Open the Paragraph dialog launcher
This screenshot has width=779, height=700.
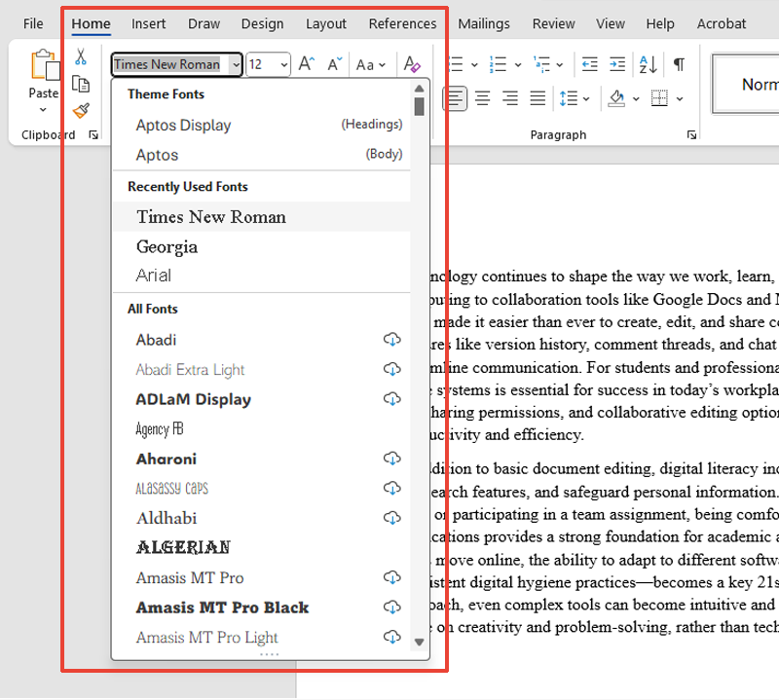(691, 135)
